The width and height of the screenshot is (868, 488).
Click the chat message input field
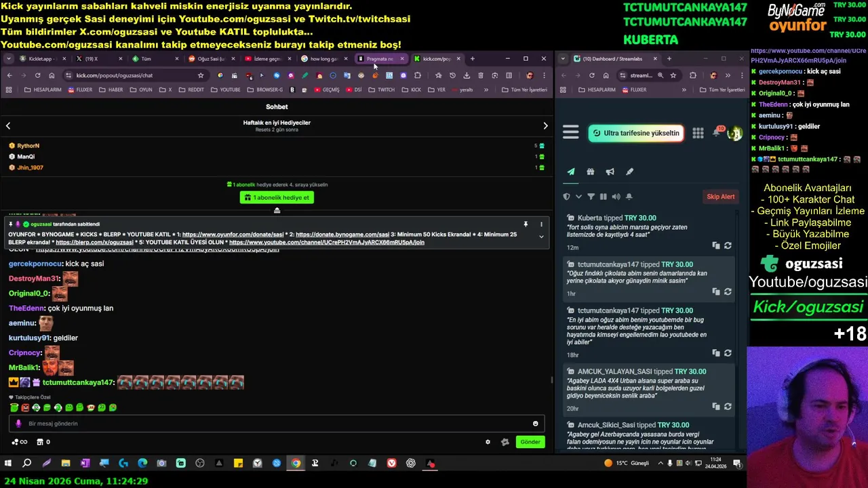click(x=277, y=424)
